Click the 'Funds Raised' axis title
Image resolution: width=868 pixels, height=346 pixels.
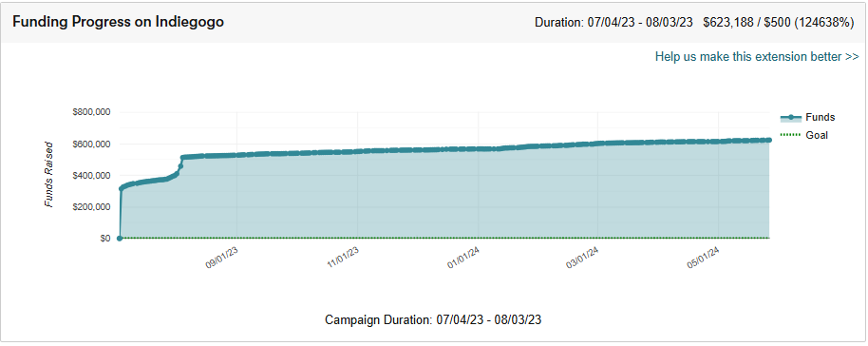click(49, 175)
